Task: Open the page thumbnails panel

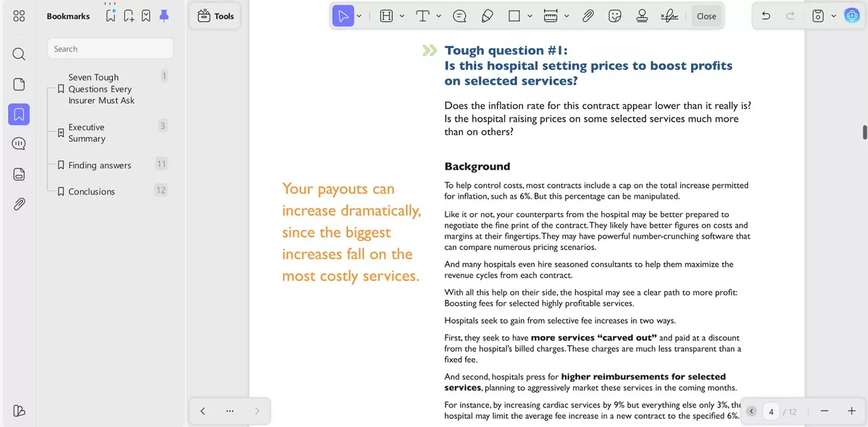Action: click(19, 84)
